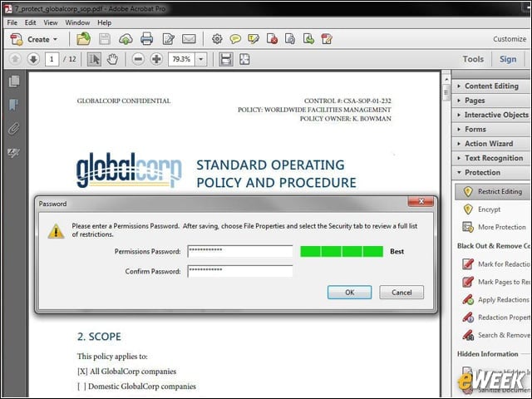Open the Help menu
532x399 pixels.
[x=105, y=22]
